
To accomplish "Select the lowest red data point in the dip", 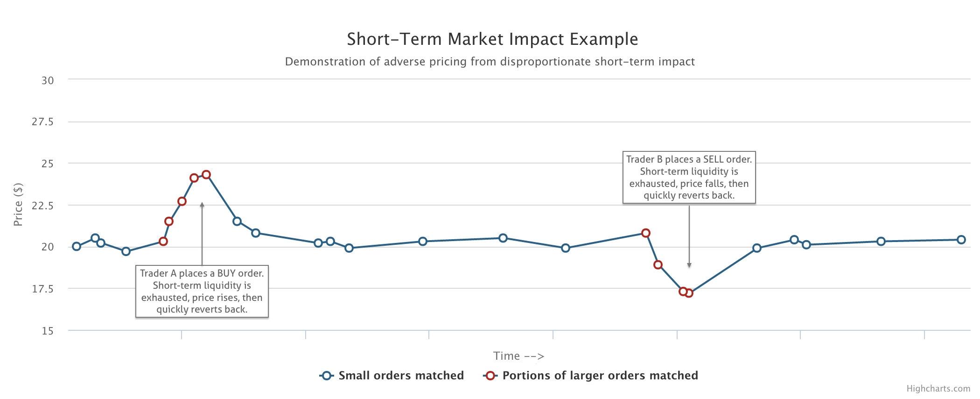I will coord(689,293).
